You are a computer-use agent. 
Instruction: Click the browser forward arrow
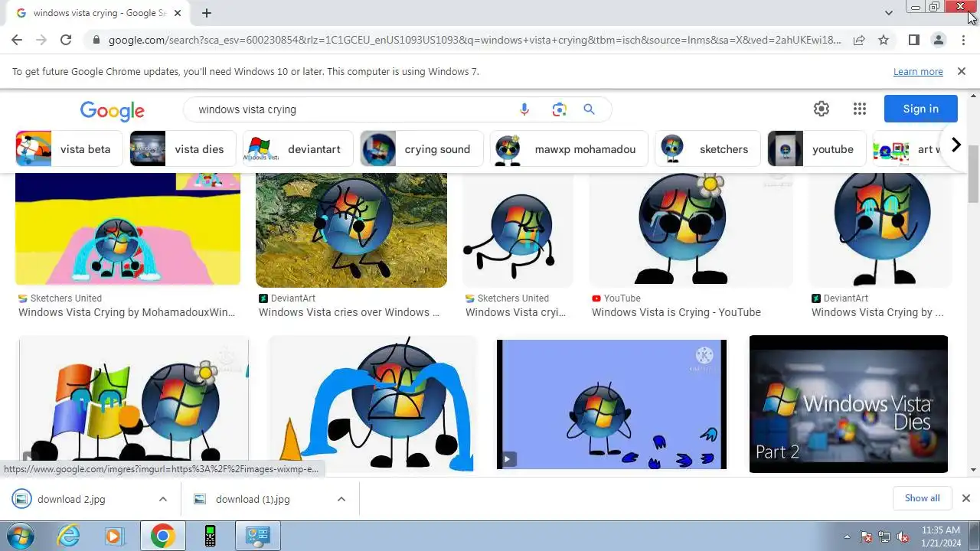pos(41,40)
